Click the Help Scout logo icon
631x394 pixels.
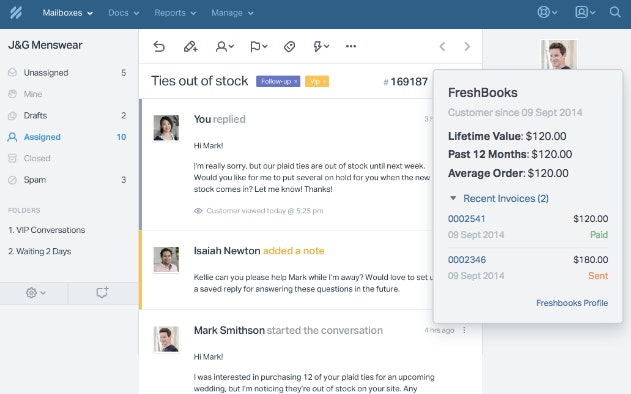coord(16,12)
